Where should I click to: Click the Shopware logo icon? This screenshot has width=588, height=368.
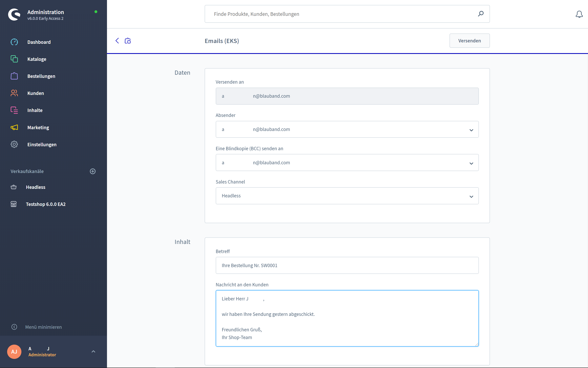(14, 15)
